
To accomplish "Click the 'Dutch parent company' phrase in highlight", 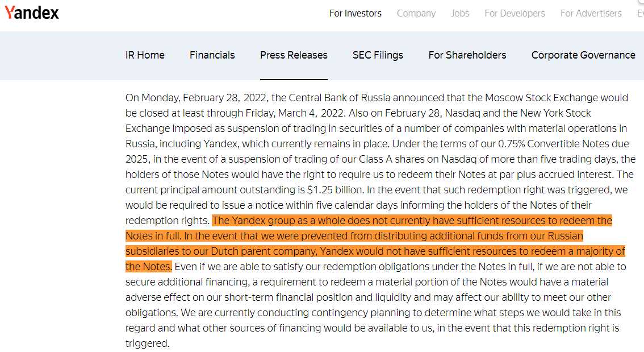I will coord(264,251).
